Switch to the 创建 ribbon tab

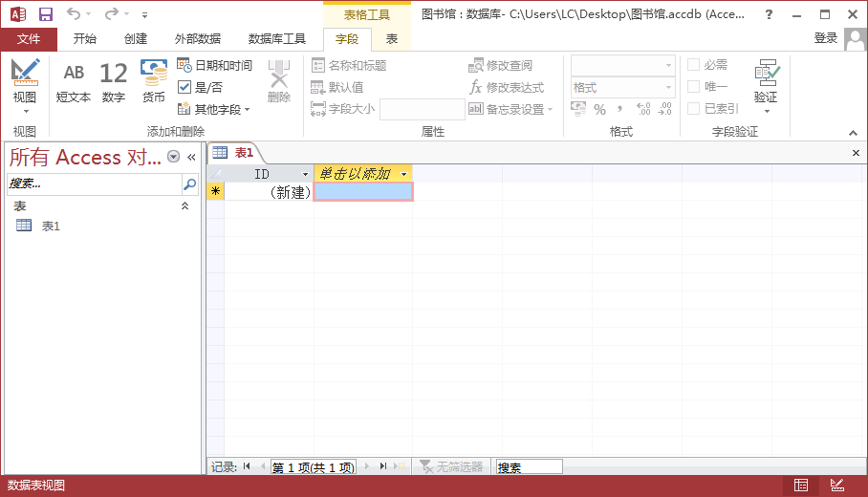(136, 39)
